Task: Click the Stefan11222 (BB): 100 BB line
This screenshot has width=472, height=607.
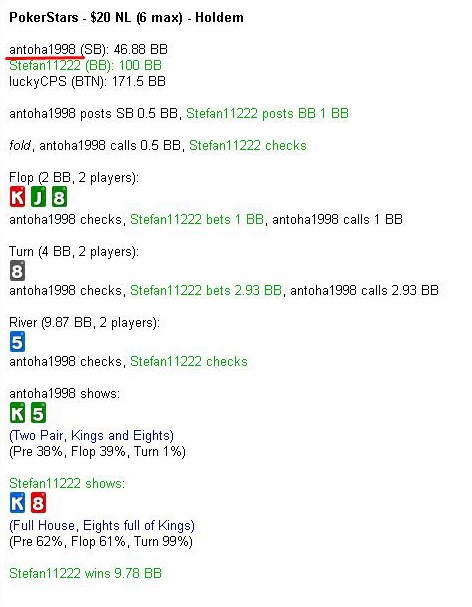Action: [85, 65]
